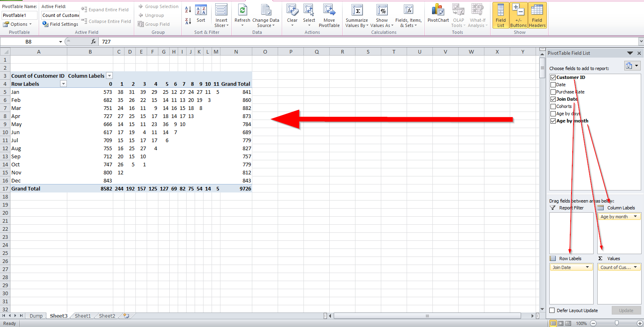This screenshot has height=327, width=644.
Task: Open the Age by month area dropdown
Action: [x=635, y=217]
